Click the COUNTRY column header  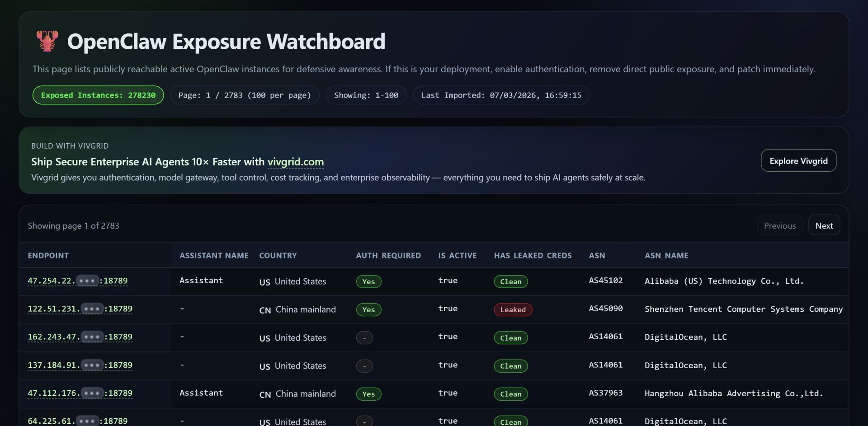[278, 256]
